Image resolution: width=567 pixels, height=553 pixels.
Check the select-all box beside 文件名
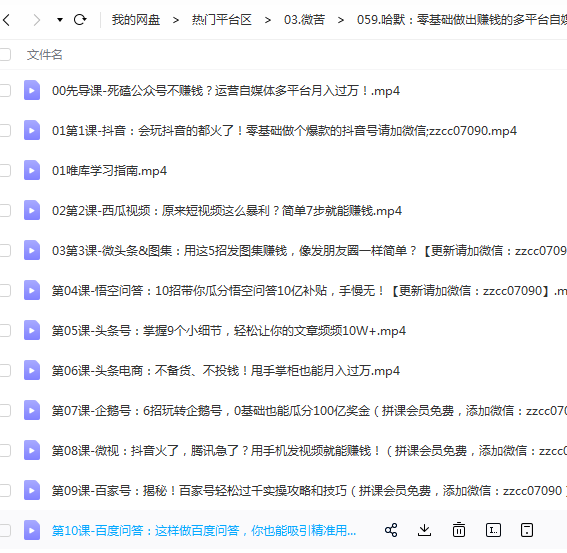5,55
